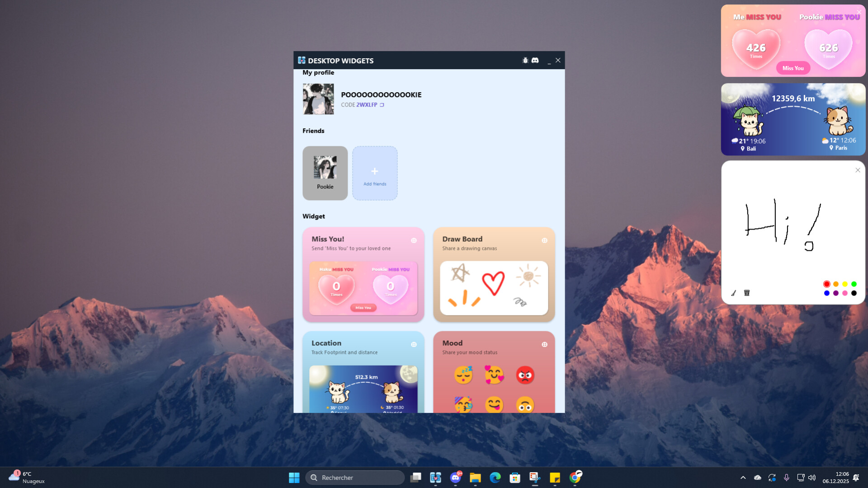Click the Rechercher search field
868x488 pixels.
[x=355, y=477]
